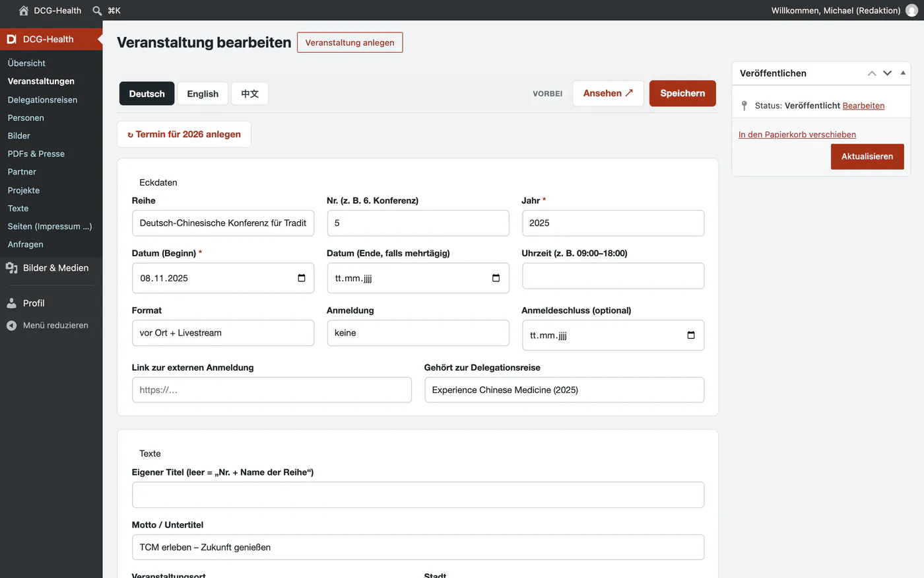The image size is (924, 578).
Task: Click the Link zur externen Anmeldung field
Action: [x=272, y=390]
